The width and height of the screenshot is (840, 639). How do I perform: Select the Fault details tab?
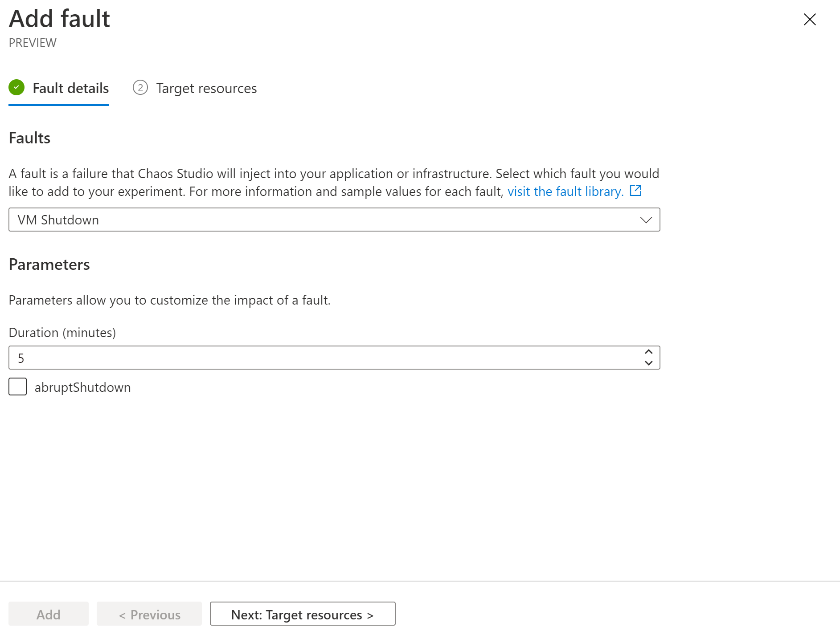pyautogui.click(x=70, y=88)
